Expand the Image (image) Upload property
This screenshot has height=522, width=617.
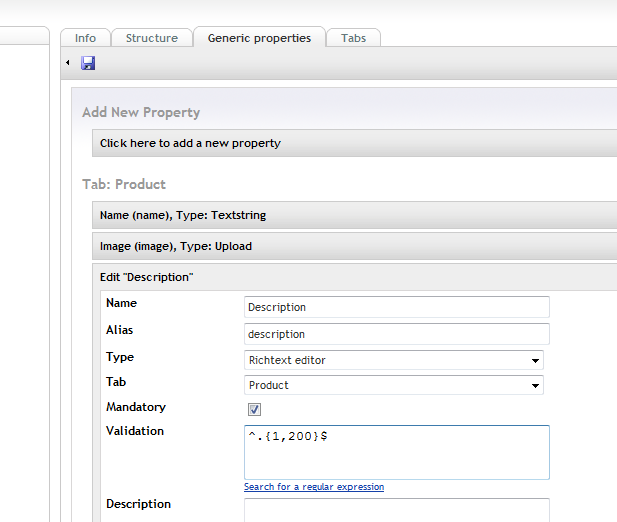(355, 246)
